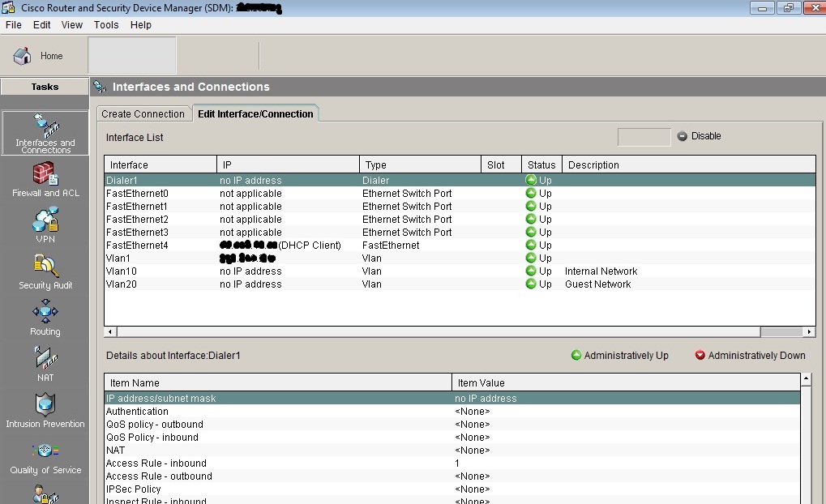
Task: Select the FastEthernet0 interface row
Action: click(460, 194)
